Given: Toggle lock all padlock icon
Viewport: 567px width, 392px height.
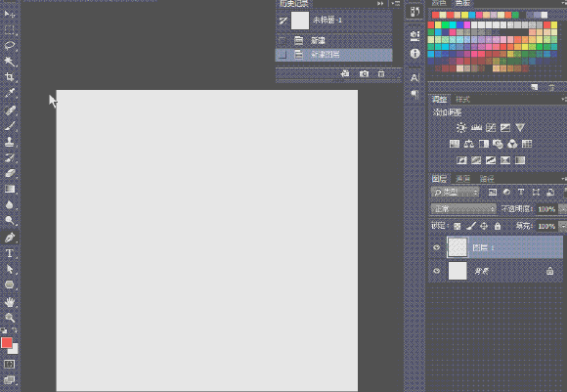Looking at the screenshot, I should point(498,227).
